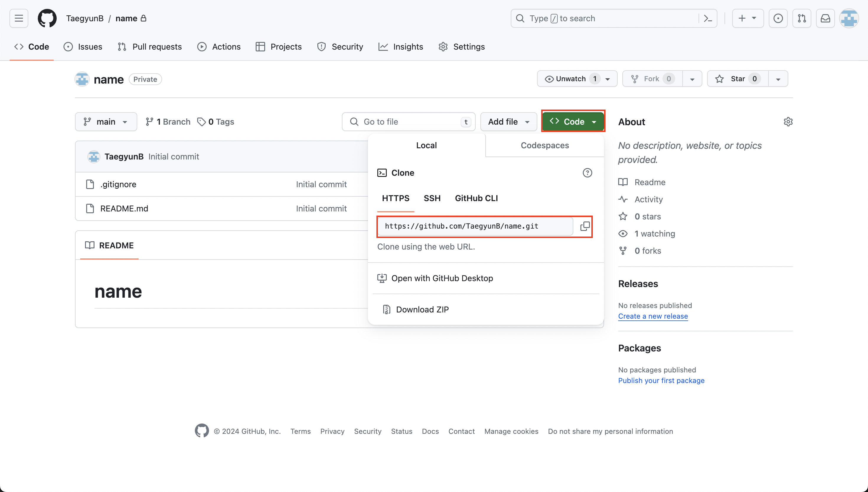Expand the Add file dropdown
The height and width of the screenshot is (492, 868).
point(508,122)
